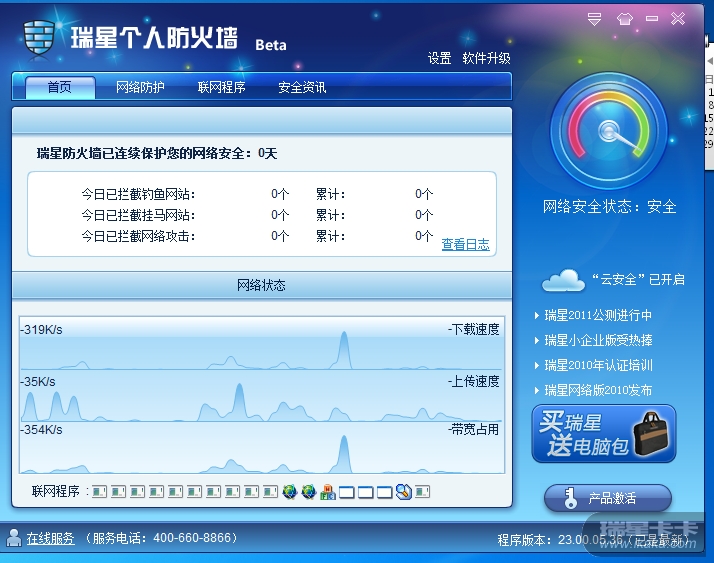Image resolution: width=714 pixels, height=563 pixels.
Task: Open the title bar dropdown menu icon
Action: point(594,19)
